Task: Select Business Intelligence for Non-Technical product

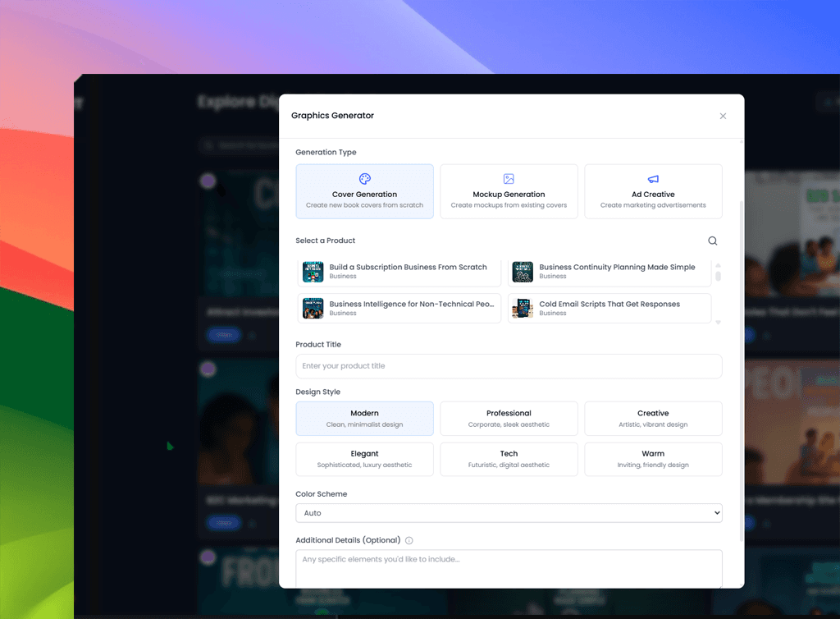Action: tap(399, 308)
